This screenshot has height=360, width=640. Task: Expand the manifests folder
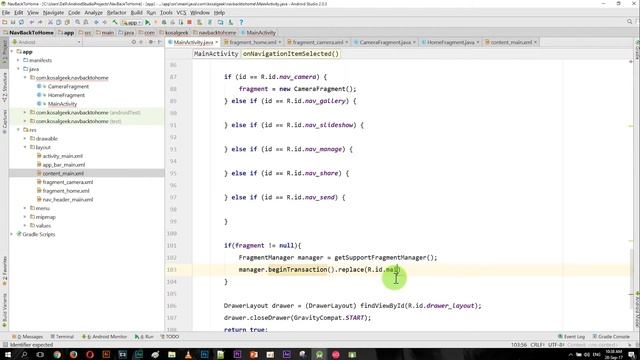tap(18, 60)
